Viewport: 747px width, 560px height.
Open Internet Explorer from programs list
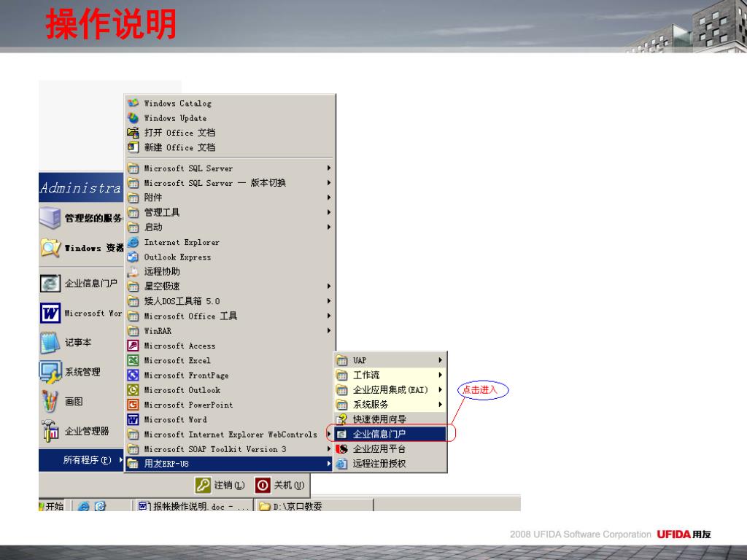[x=230, y=242]
